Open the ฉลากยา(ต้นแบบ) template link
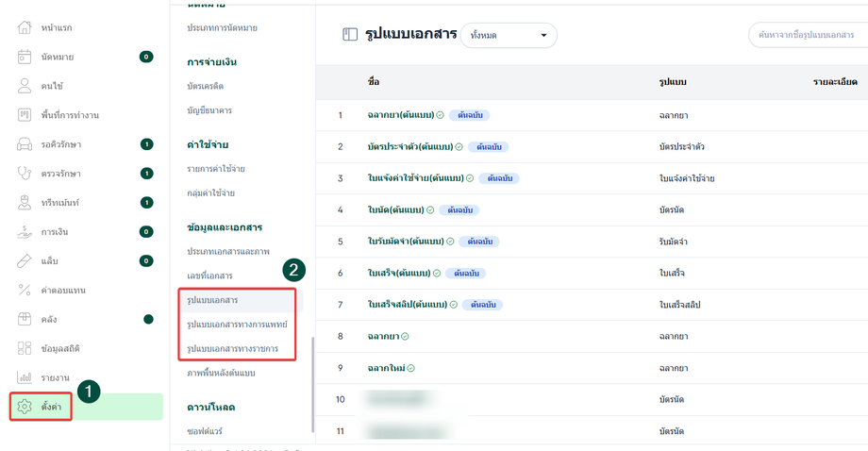This screenshot has height=451, width=868. pos(401,115)
